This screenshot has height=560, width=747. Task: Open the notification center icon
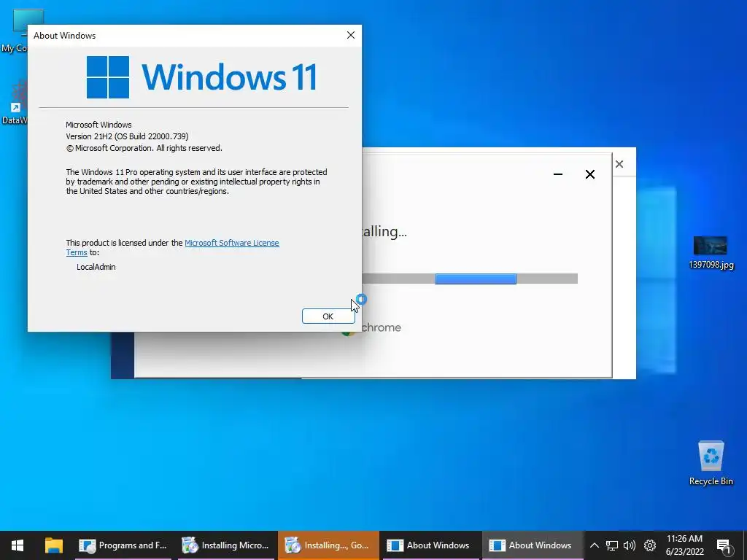pyautogui.click(x=724, y=546)
